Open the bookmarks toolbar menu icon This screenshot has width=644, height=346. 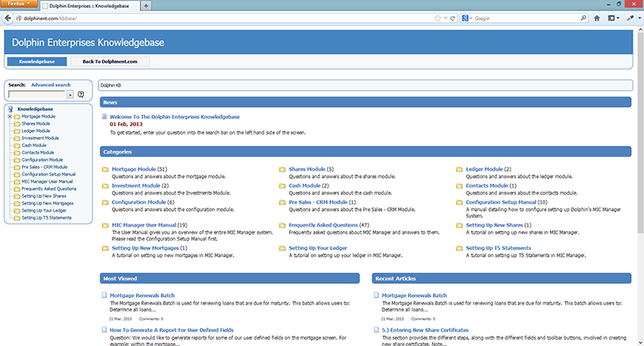click(612, 18)
